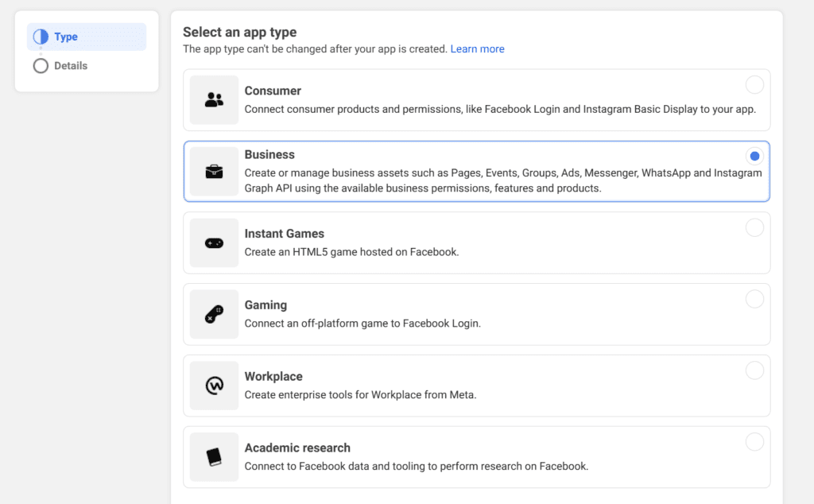Image resolution: width=814 pixels, height=504 pixels.
Task: Click 'Connect an off-platform game' description
Action: click(362, 324)
